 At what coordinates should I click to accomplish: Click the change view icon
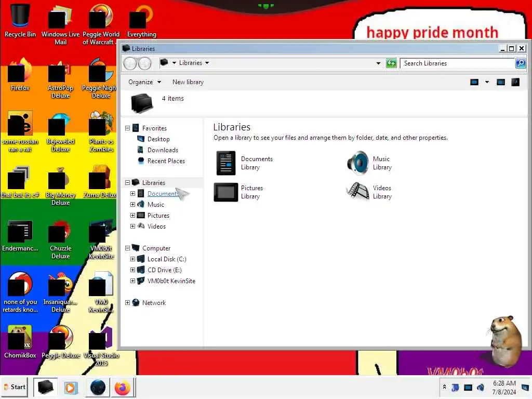(x=474, y=82)
